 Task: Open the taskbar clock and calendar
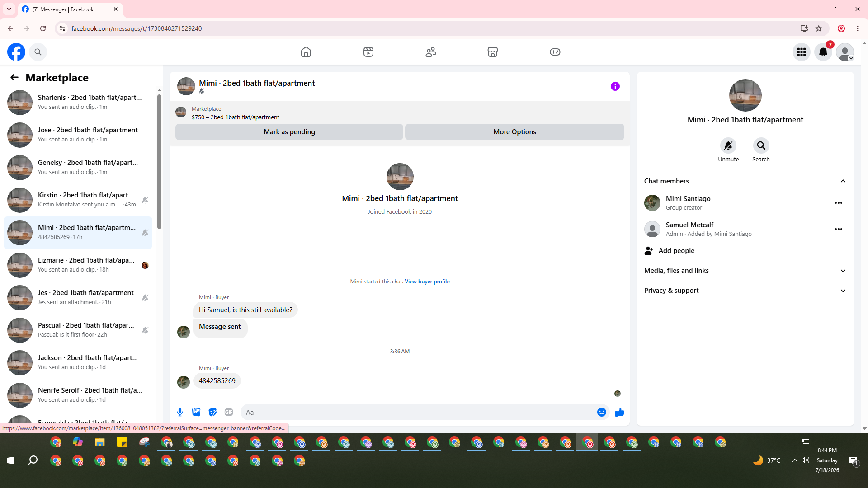(827, 460)
